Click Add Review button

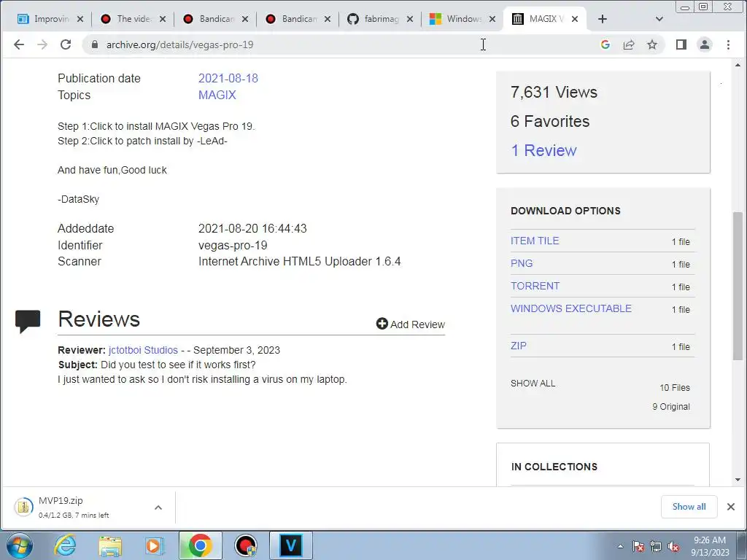pos(411,324)
